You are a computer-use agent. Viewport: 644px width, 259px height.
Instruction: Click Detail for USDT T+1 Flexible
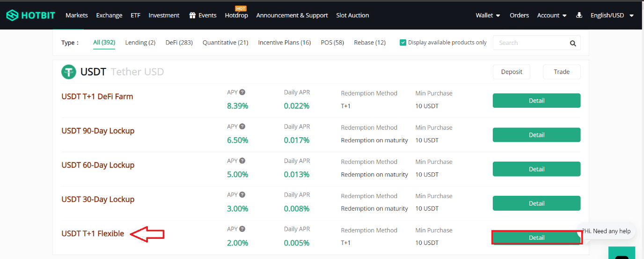(x=537, y=237)
